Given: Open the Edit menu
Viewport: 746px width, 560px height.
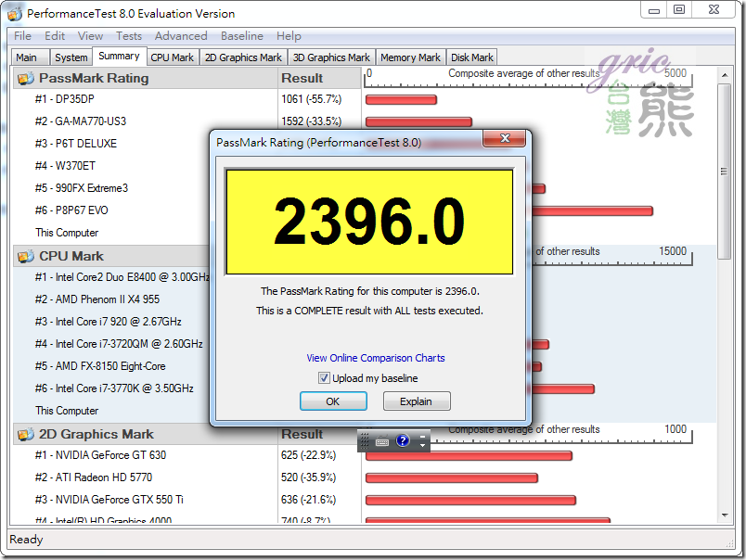Looking at the screenshot, I should click(x=55, y=36).
